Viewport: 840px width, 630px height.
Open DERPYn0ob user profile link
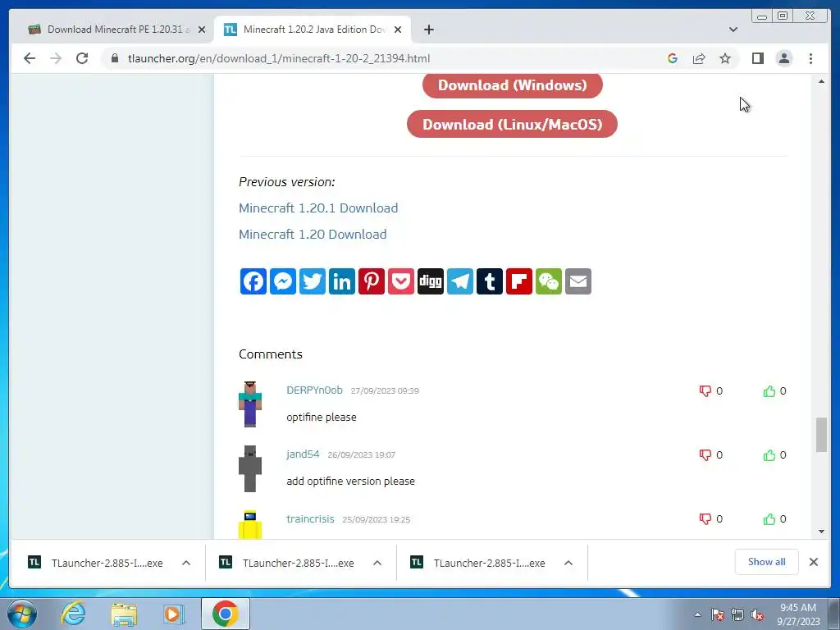coord(314,390)
